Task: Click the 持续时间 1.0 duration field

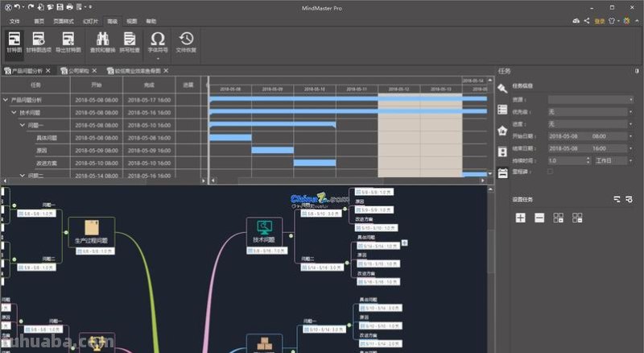Action: pyautogui.click(x=567, y=160)
